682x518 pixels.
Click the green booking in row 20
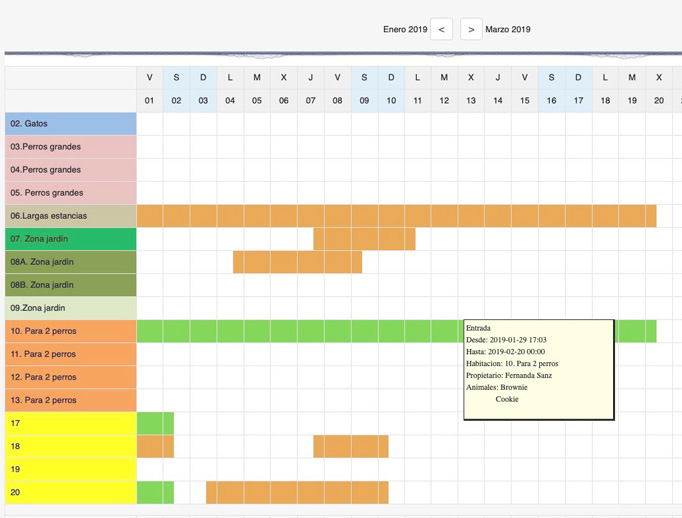tap(155, 492)
